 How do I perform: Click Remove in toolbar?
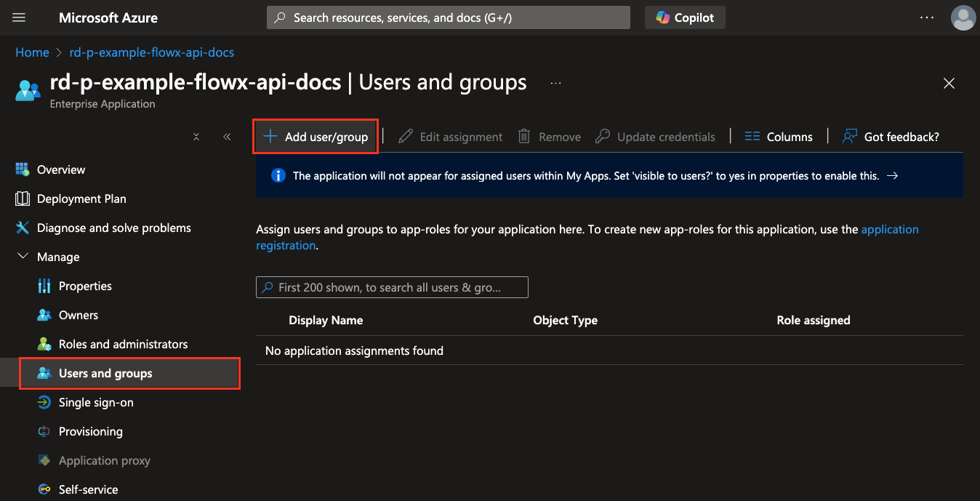549,137
